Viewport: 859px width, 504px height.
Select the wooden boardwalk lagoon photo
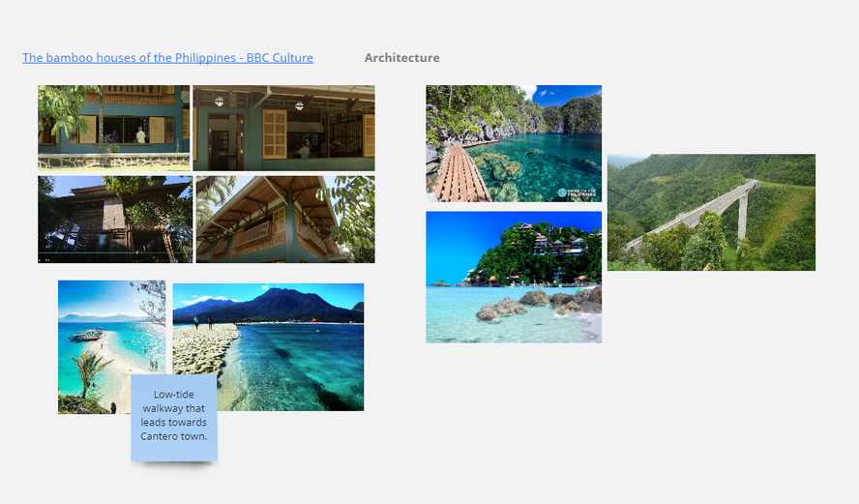[x=514, y=143]
